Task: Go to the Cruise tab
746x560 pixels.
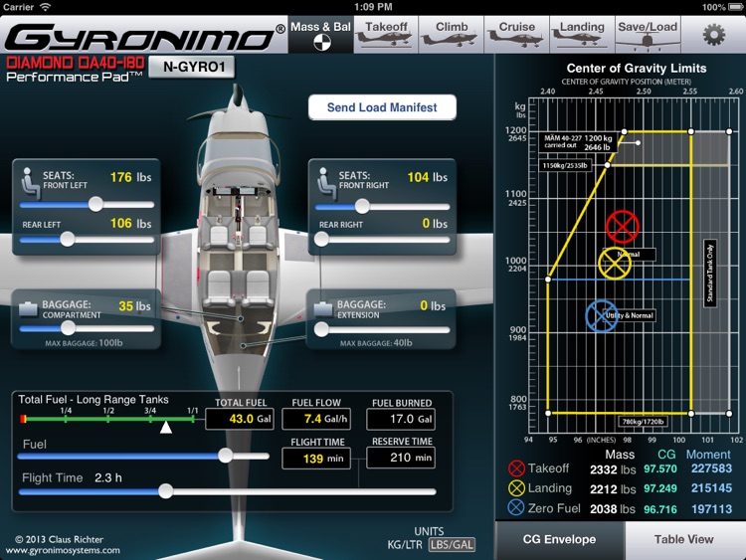Action: pos(516,34)
